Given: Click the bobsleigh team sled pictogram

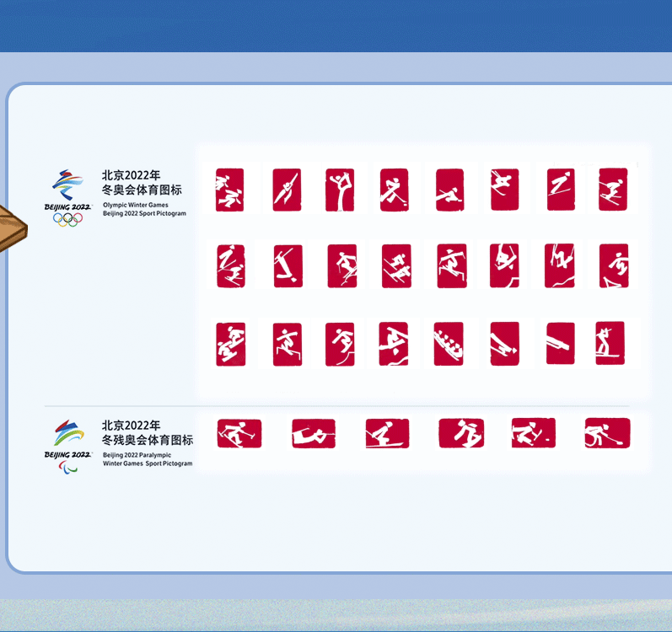Looking at the screenshot, I should click(449, 344).
